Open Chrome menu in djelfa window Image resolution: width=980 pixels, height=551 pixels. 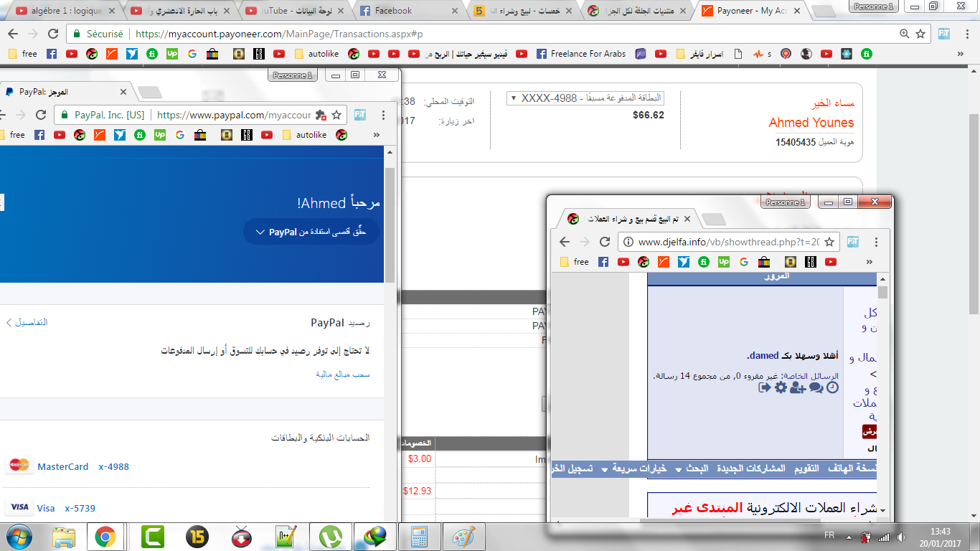click(876, 242)
